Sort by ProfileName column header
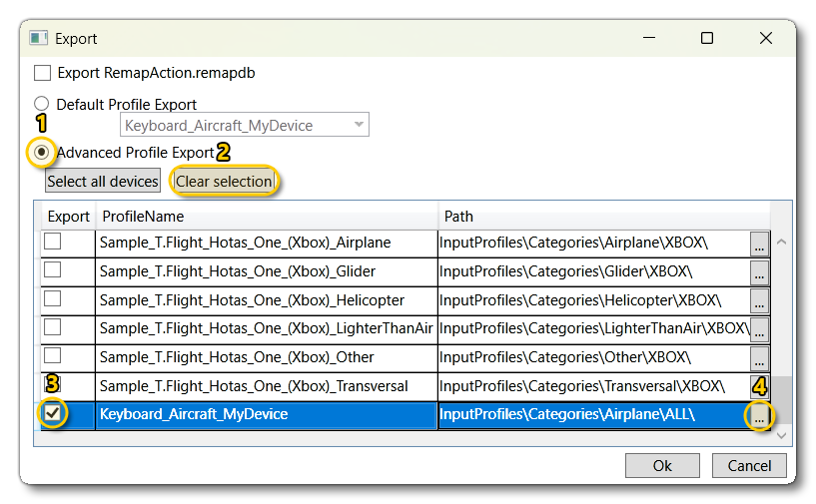 pos(267,217)
